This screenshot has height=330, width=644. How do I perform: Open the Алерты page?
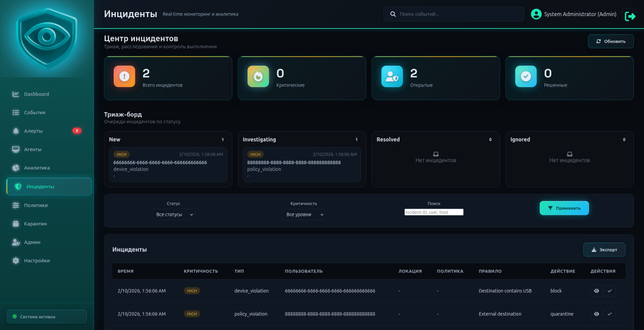pyautogui.click(x=49, y=131)
